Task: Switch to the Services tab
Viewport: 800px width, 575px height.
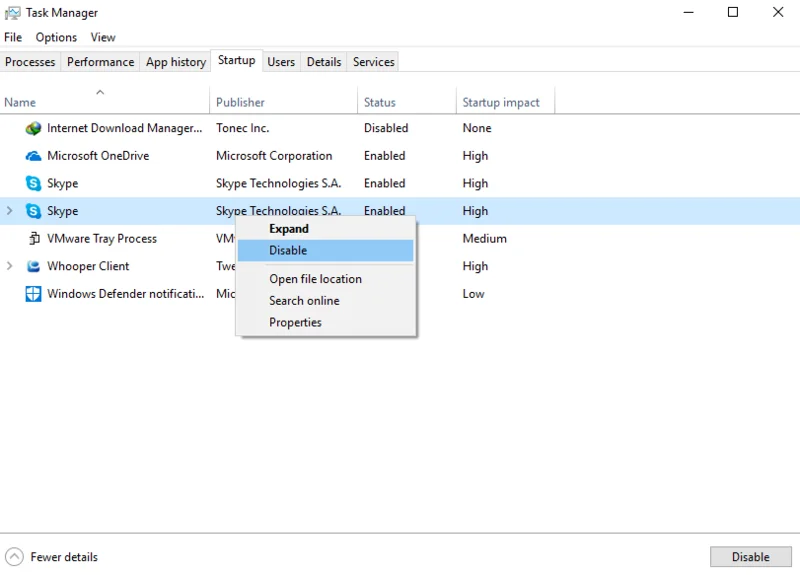Action: pos(373,62)
